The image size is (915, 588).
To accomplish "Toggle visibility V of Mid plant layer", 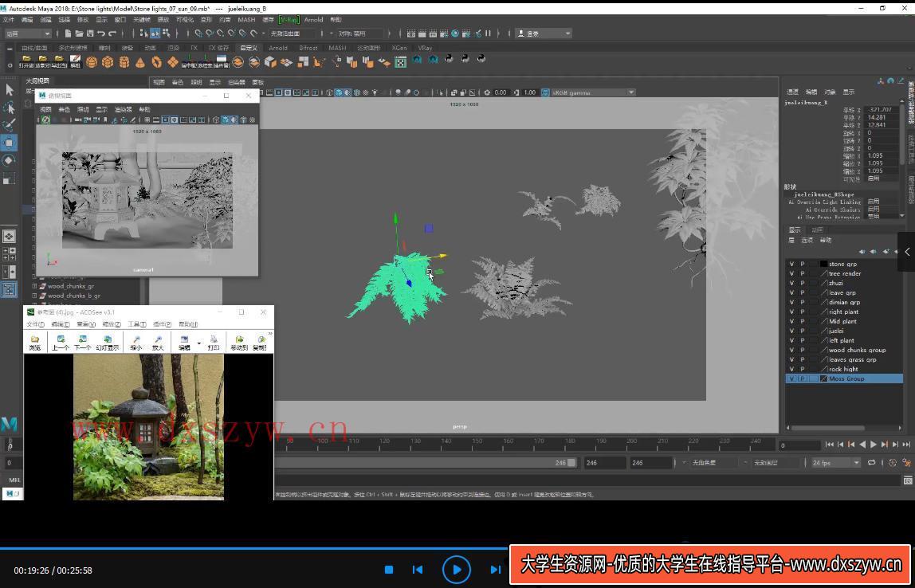I will point(792,321).
